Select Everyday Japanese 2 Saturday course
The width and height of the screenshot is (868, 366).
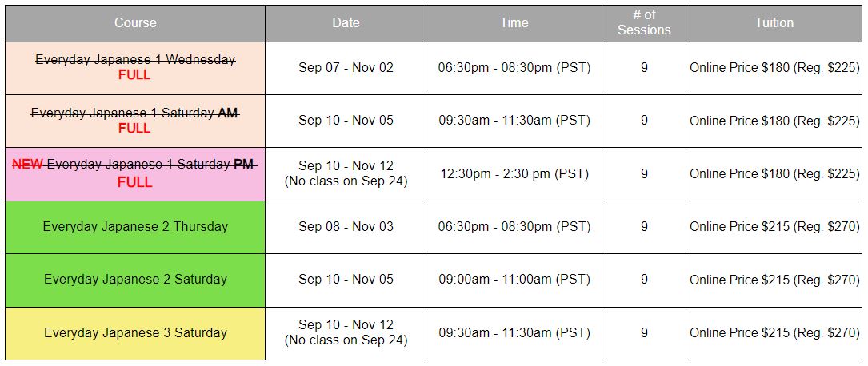click(x=135, y=280)
